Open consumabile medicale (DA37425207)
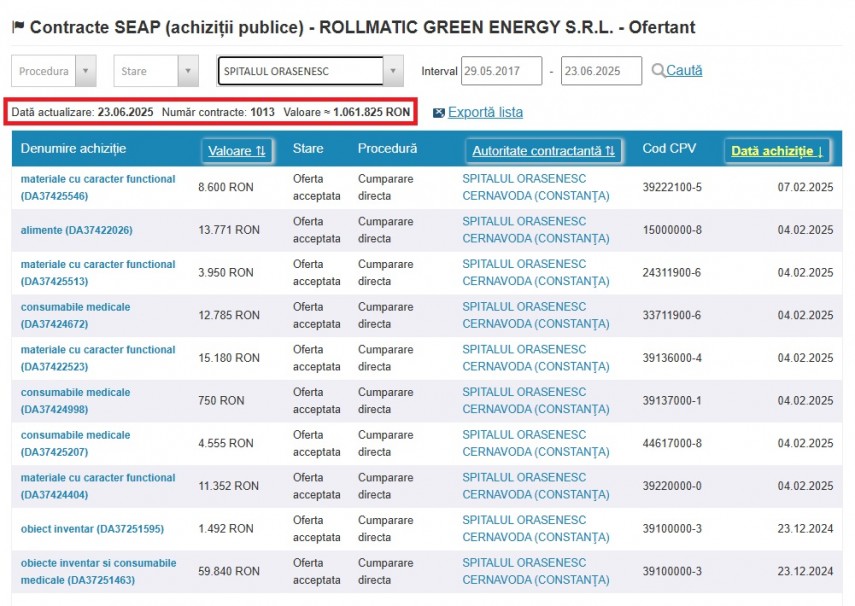 pos(75,443)
